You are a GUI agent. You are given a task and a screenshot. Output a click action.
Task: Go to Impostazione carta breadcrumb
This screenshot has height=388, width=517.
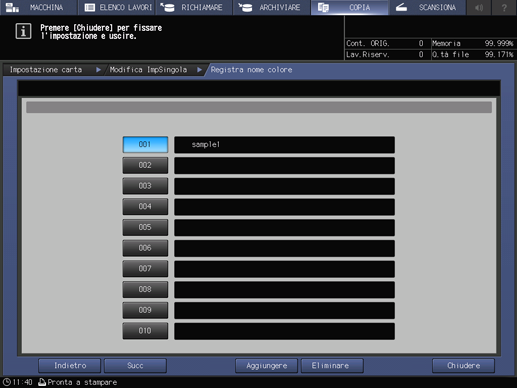(x=46, y=70)
